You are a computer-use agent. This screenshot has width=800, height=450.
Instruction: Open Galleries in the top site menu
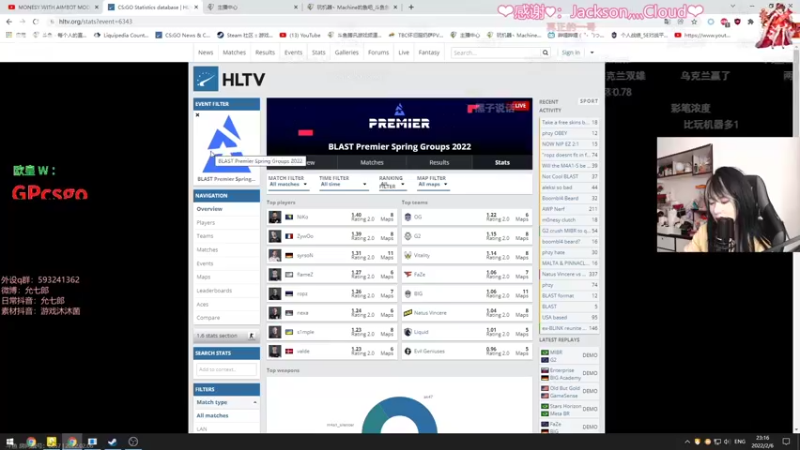[x=346, y=53]
